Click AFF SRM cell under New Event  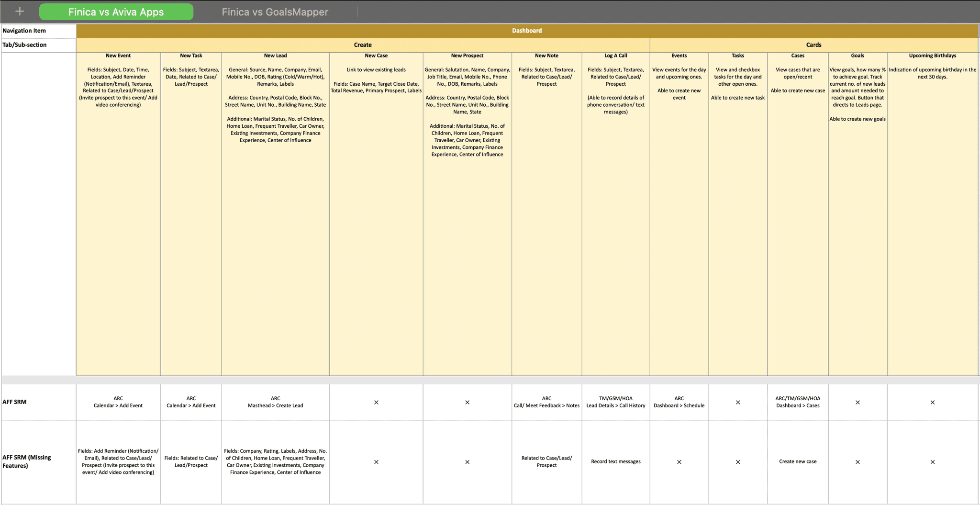(x=118, y=402)
